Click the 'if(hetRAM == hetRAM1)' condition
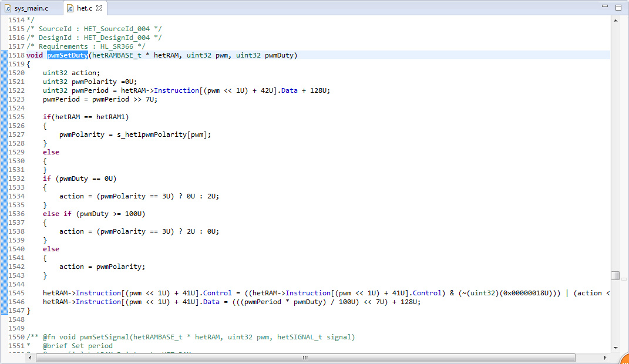629x364 pixels. coord(86,117)
